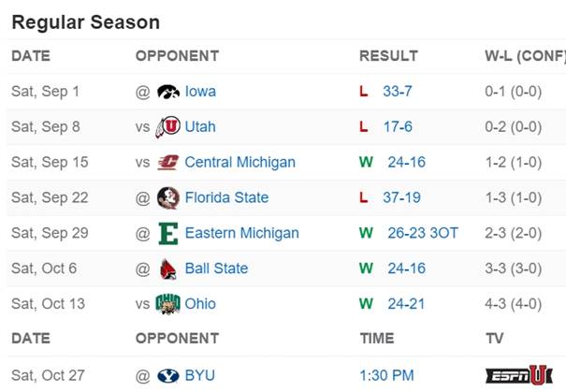Image resolution: width=566 pixels, height=392 pixels.
Task: Open the Utah team link
Action: click(x=200, y=126)
